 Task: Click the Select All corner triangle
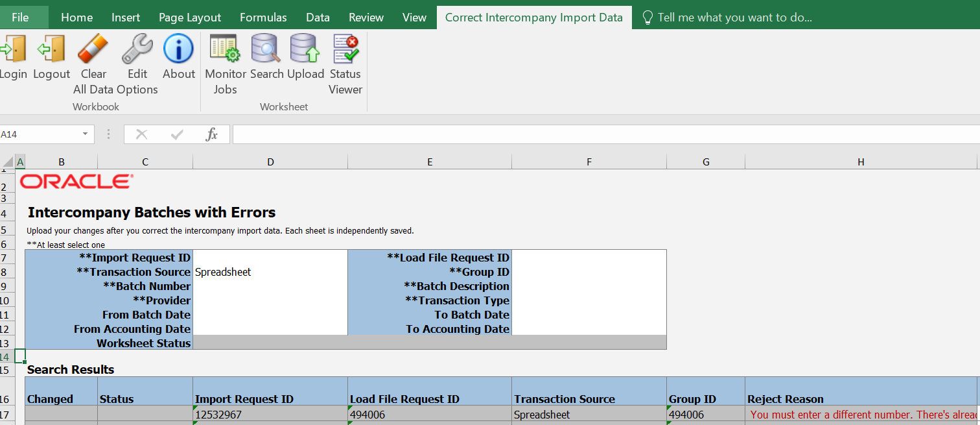[x=7, y=162]
